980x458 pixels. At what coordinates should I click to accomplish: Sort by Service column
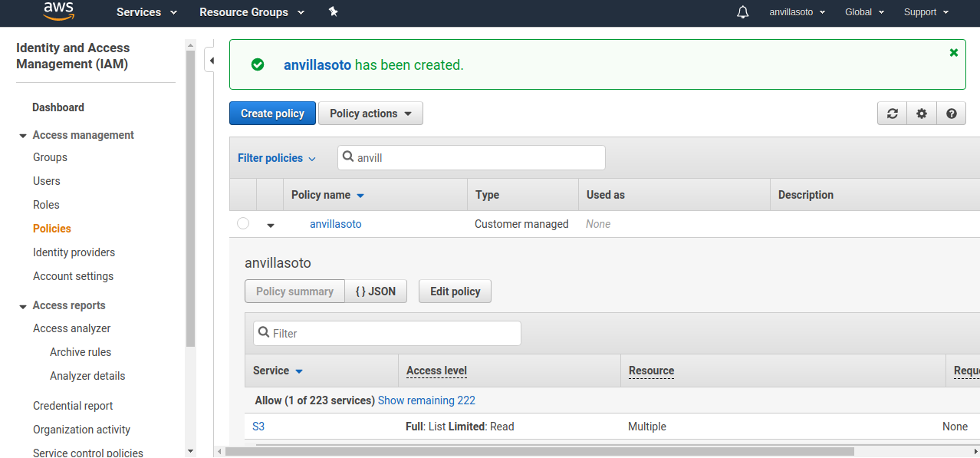click(x=278, y=371)
